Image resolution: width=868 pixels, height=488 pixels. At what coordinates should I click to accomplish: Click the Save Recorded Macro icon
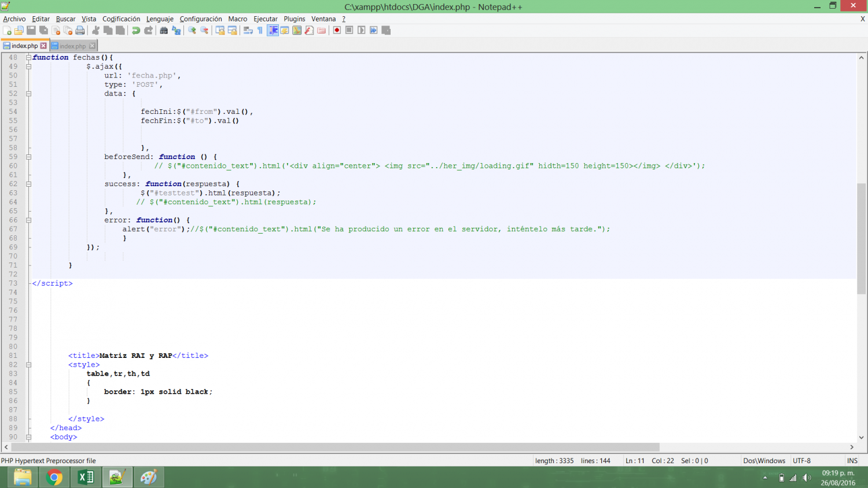386,30
